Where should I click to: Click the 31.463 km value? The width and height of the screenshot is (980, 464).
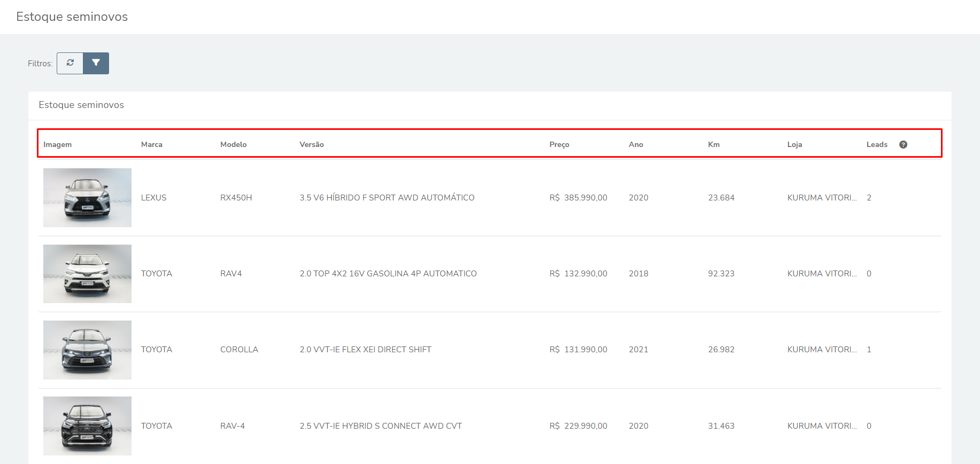(721, 426)
